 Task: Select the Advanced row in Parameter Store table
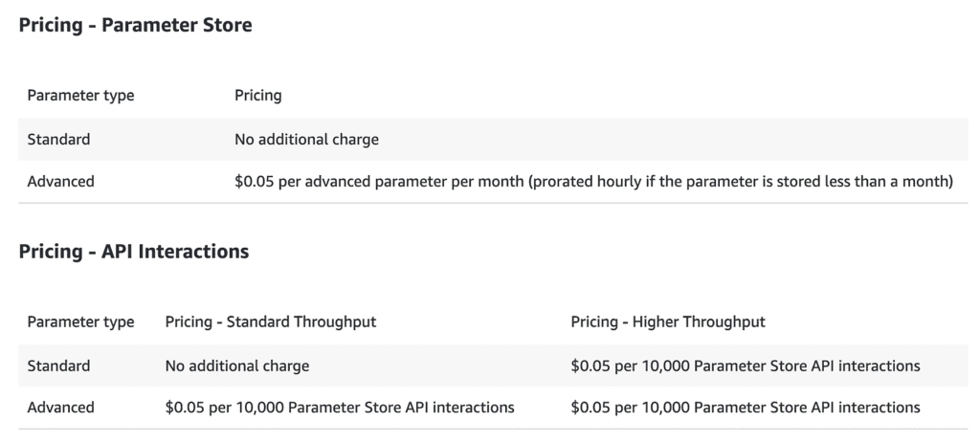[x=61, y=181]
